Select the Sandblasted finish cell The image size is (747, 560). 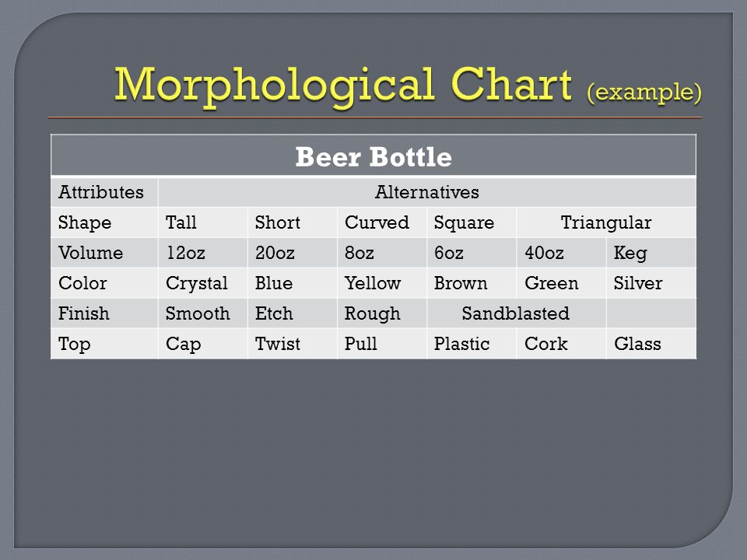(517, 313)
